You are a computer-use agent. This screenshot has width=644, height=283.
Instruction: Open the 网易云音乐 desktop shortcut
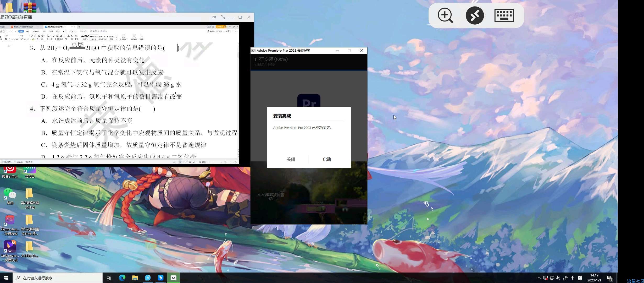[x=10, y=172]
